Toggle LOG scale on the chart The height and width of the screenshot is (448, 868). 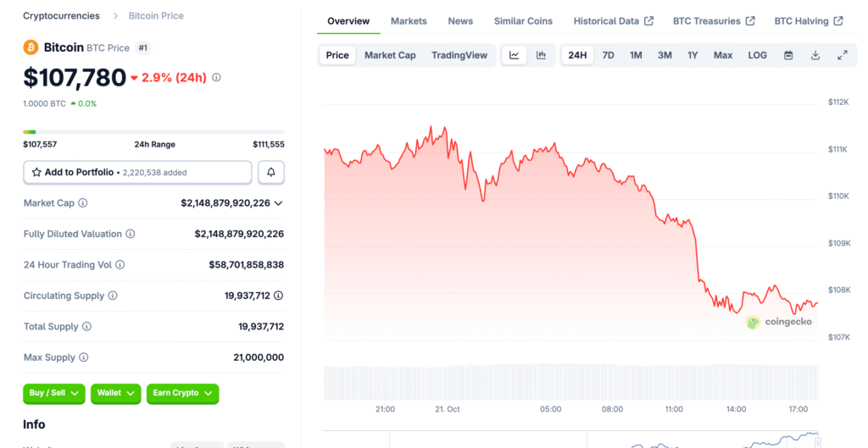(x=757, y=55)
